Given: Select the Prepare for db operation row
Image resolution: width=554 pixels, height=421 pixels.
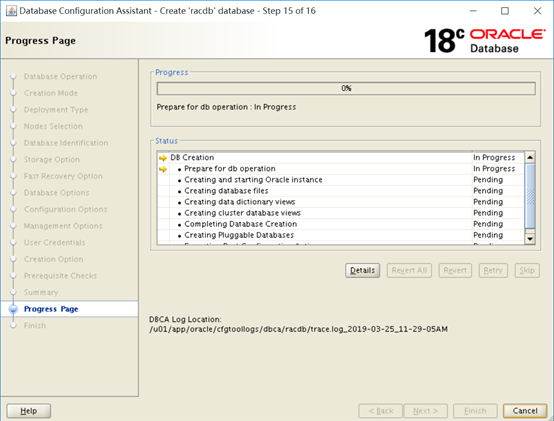Looking at the screenshot, I should [x=341, y=169].
